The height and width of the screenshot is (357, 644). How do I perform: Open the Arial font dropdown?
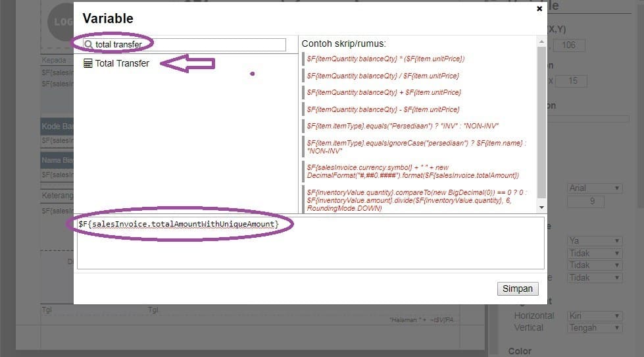(x=594, y=188)
